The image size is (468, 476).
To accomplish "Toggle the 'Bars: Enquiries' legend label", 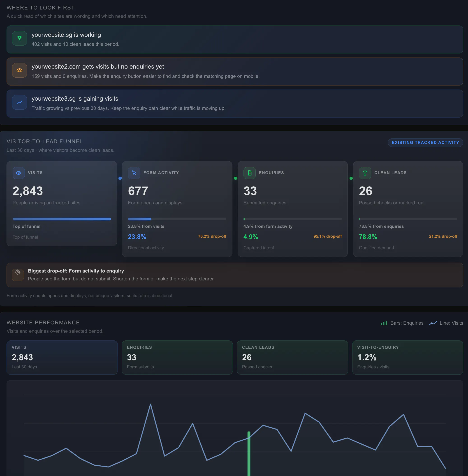I will pyautogui.click(x=407, y=323).
